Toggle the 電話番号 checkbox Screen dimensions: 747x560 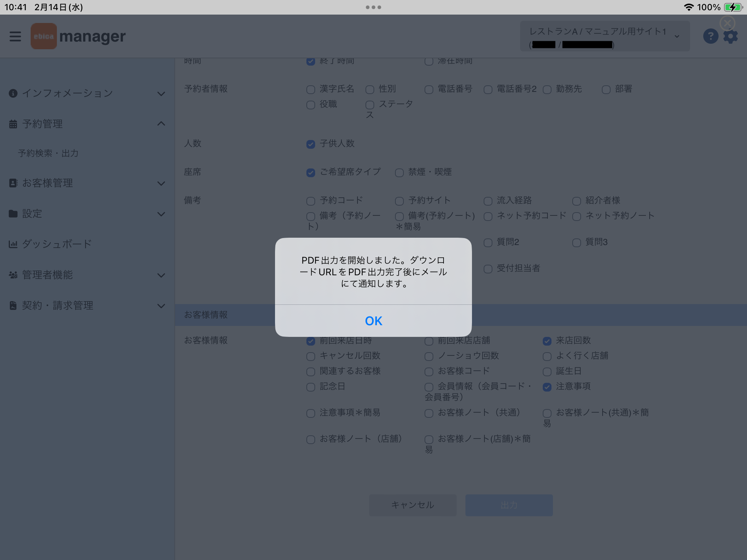pos(429,90)
